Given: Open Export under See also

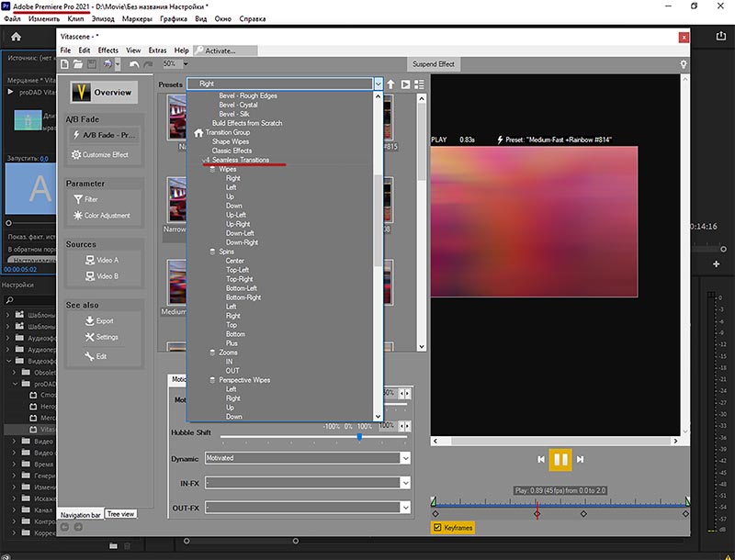Looking at the screenshot, I should (x=99, y=320).
